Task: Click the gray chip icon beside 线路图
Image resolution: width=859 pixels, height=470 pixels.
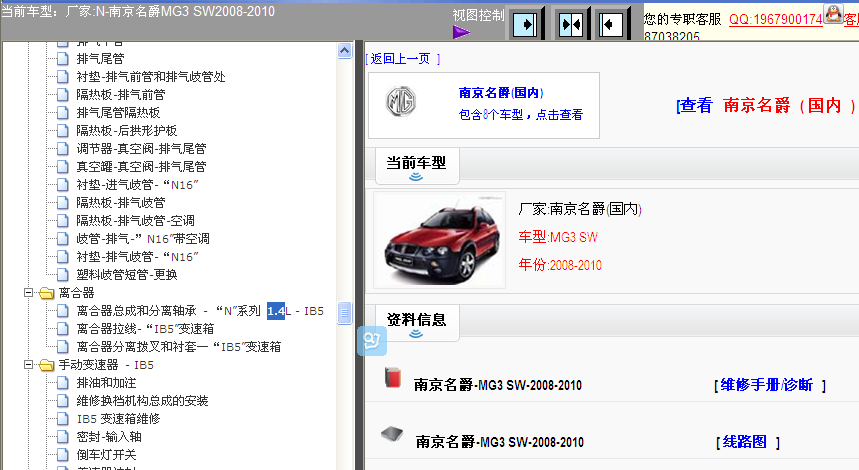Action: pos(392,434)
